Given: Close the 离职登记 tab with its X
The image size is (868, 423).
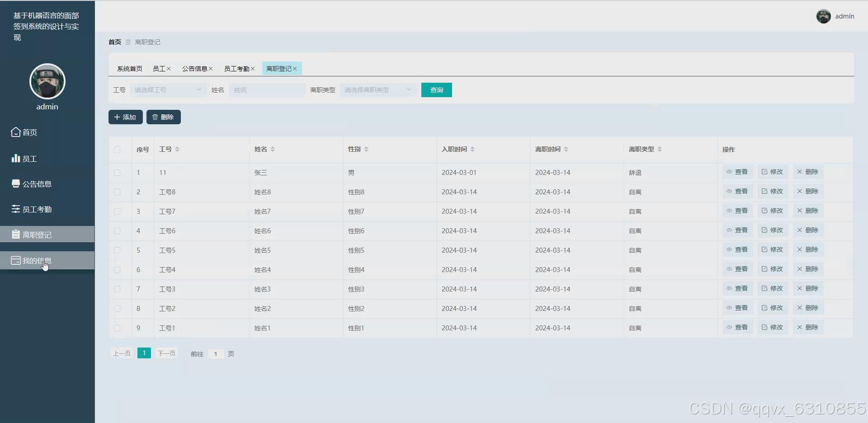Looking at the screenshot, I should coord(295,69).
